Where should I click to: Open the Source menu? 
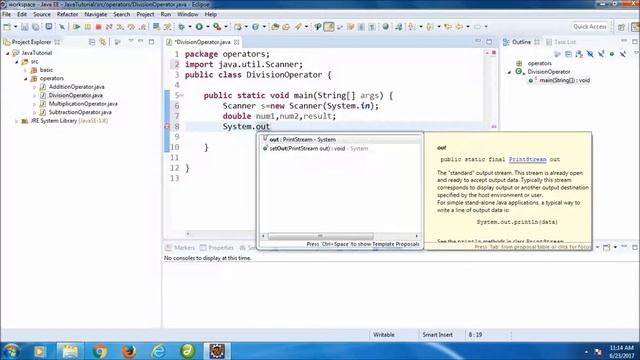42,14
